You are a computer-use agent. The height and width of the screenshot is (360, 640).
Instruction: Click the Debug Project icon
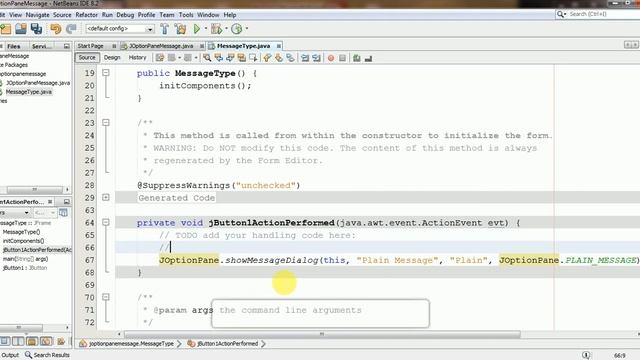point(216,29)
